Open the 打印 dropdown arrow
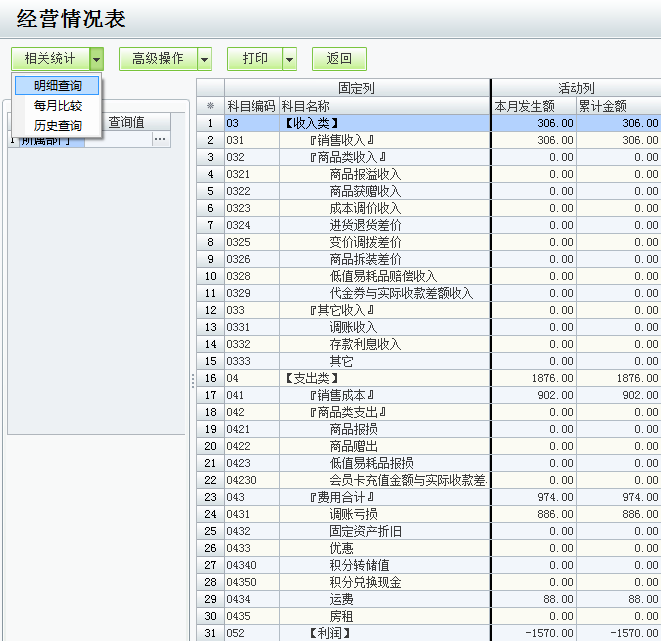661x641 pixels. (x=290, y=59)
